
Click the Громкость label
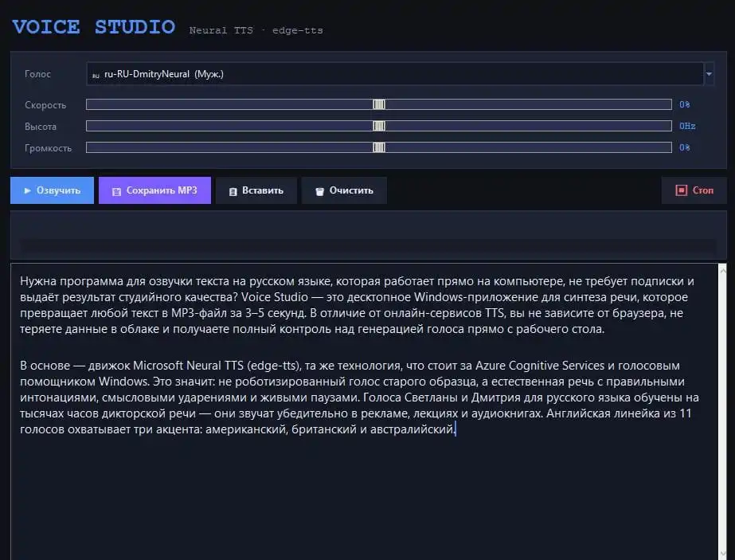coord(49,148)
